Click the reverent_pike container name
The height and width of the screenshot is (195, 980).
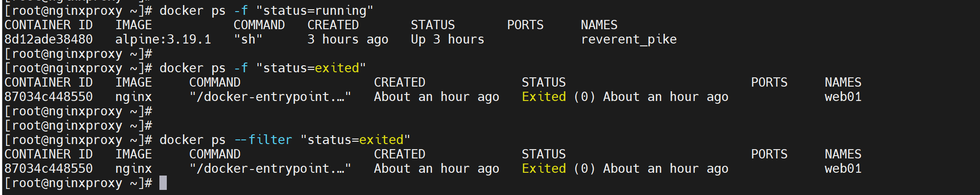(628, 39)
